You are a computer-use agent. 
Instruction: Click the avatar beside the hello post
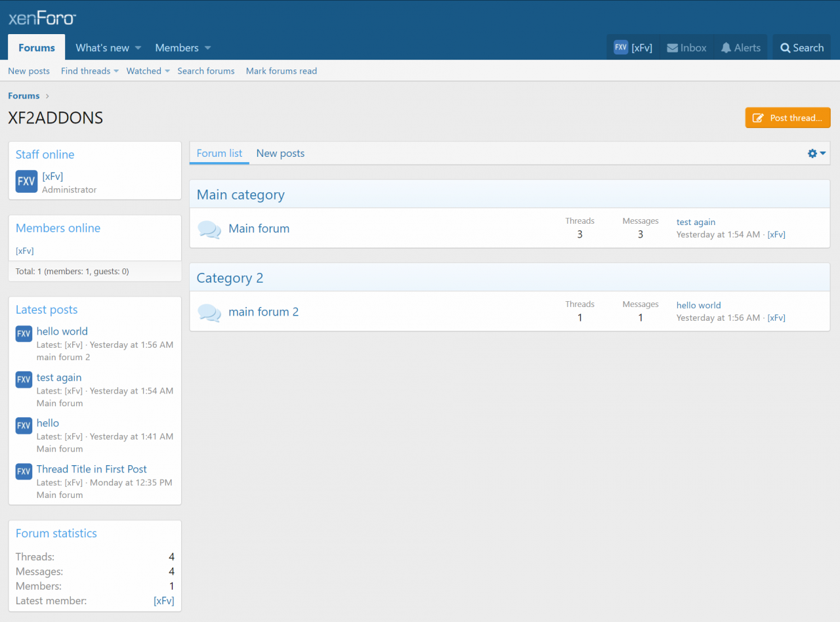click(x=24, y=425)
